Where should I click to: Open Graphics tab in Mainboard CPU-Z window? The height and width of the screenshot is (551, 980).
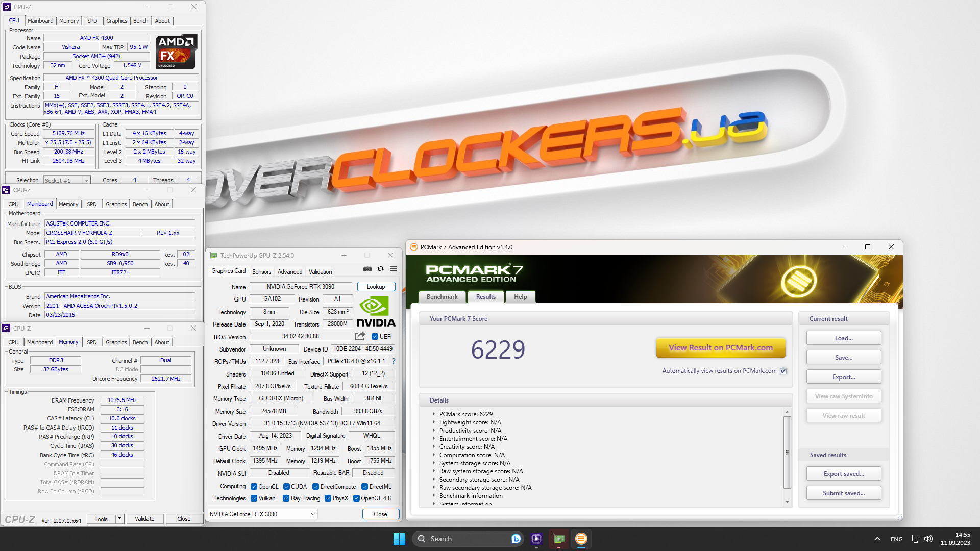[116, 204]
